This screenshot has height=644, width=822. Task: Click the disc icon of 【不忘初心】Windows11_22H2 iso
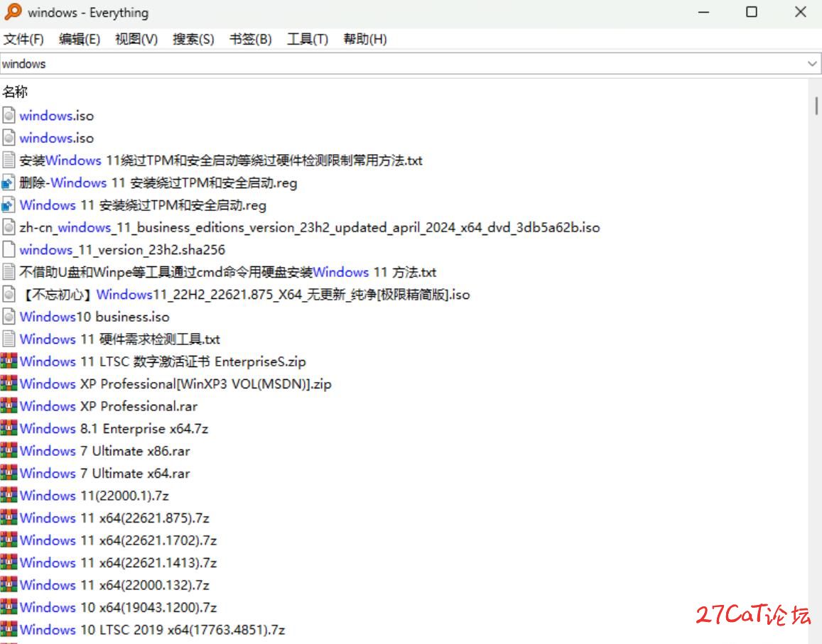[9, 294]
